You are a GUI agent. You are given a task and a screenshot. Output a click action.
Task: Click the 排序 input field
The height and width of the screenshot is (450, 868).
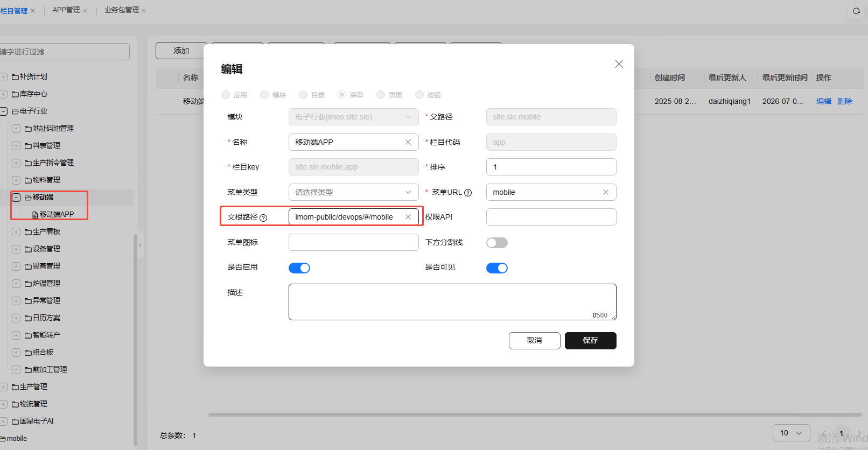point(551,167)
